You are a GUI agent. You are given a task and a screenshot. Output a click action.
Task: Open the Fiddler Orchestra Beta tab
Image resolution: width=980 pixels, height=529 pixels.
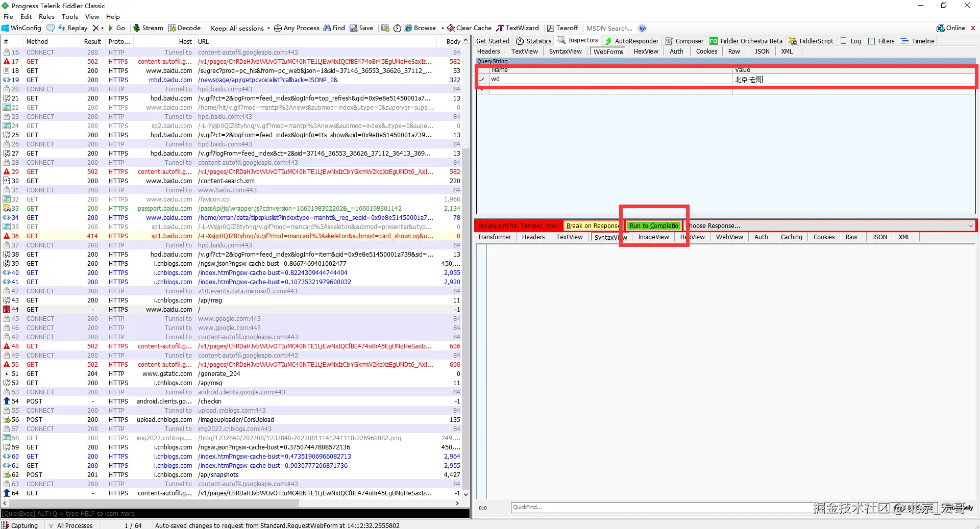point(746,41)
